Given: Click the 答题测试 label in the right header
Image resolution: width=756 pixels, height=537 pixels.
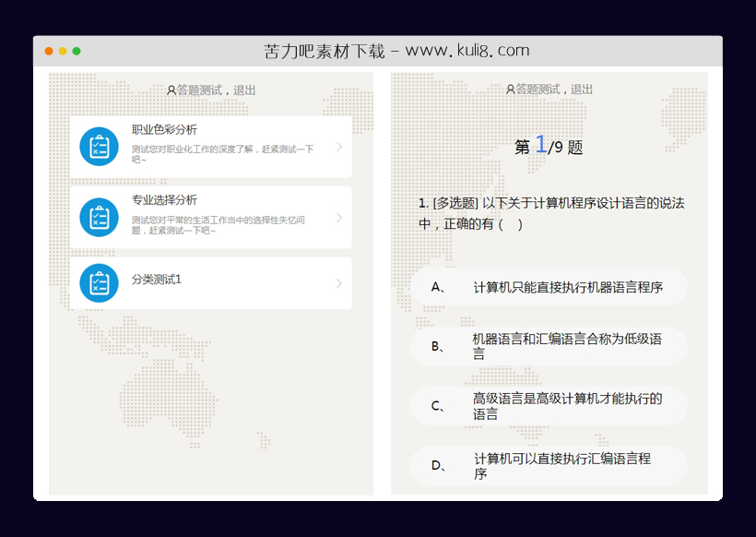Looking at the screenshot, I should (537, 89).
